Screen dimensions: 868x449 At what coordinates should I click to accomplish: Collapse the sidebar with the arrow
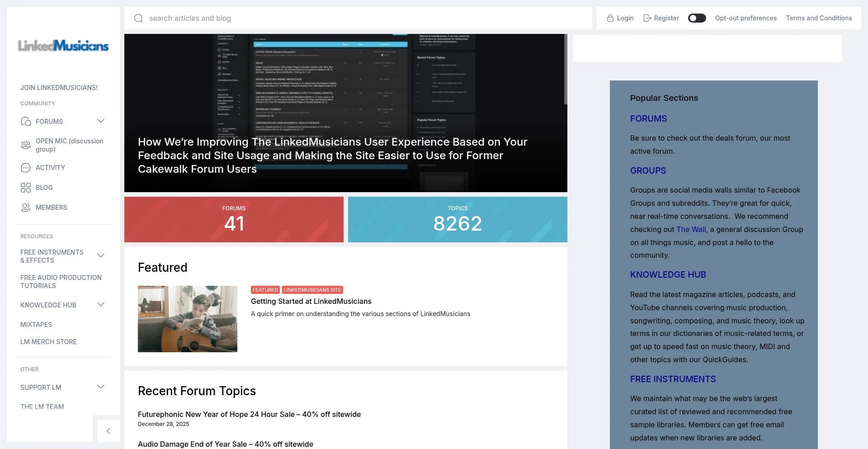[x=108, y=431]
